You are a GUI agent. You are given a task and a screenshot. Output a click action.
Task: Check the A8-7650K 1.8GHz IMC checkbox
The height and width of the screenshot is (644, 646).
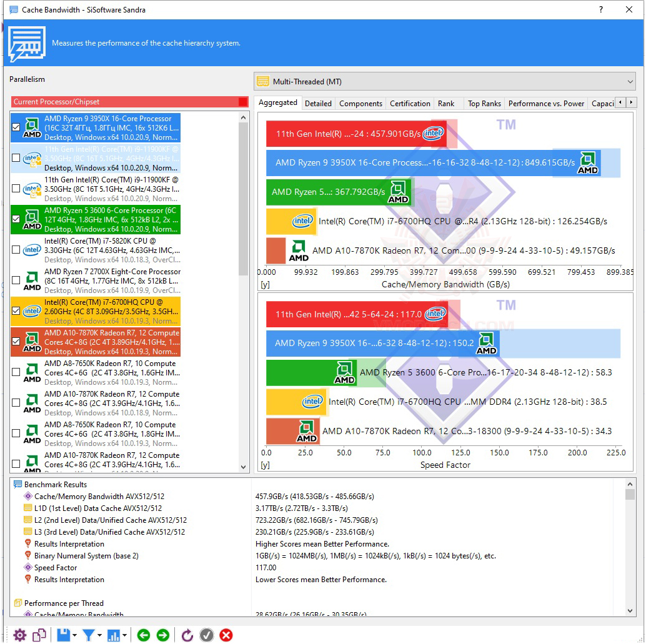point(16,433)
